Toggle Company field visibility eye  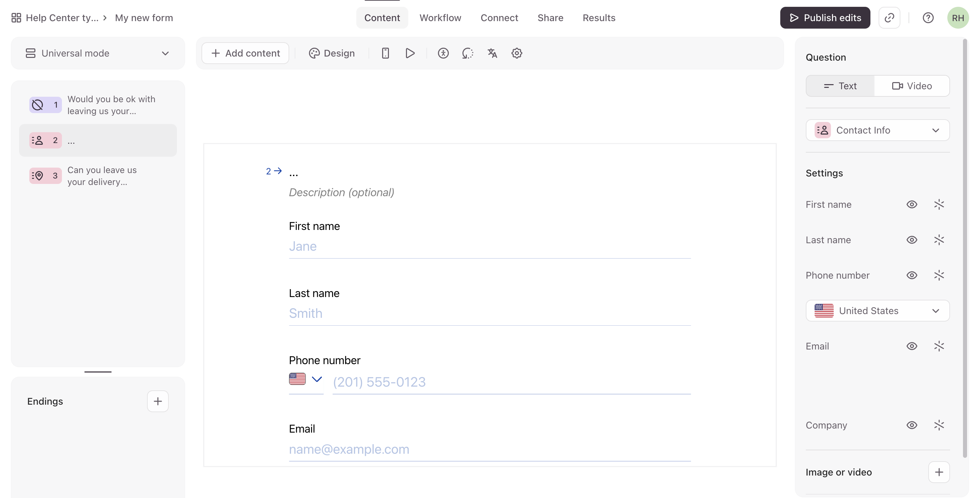click(912, 425)
